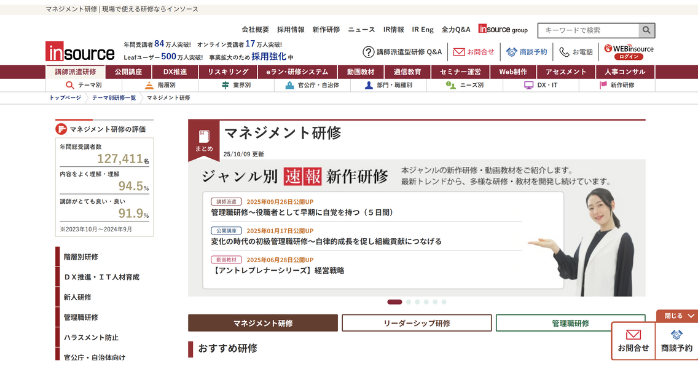Click the insource logo

(x=80, y=52)
